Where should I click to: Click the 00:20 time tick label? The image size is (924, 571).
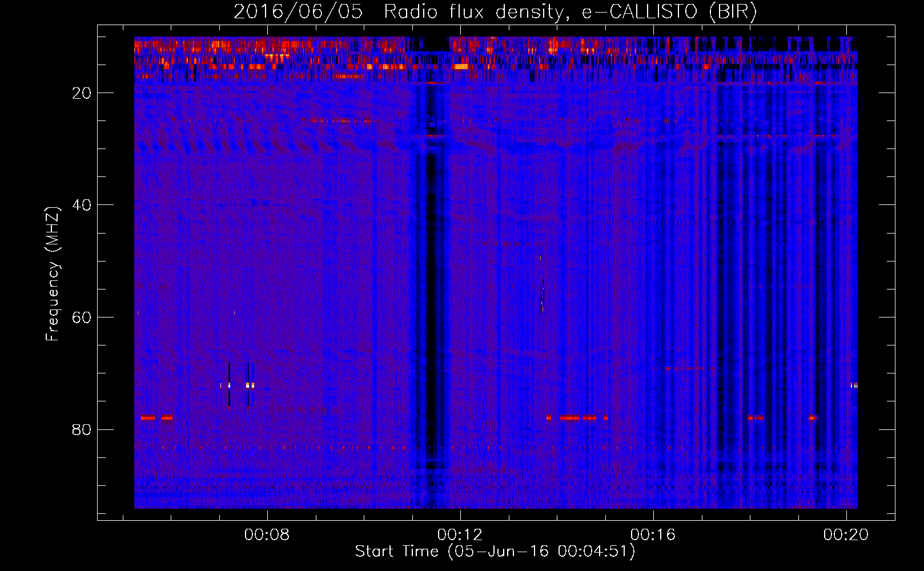point(846,534)
